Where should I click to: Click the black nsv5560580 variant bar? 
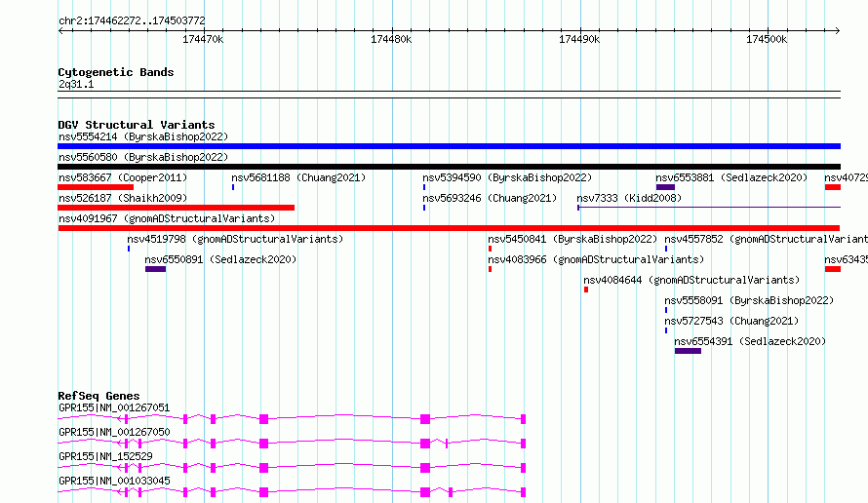tap(449, 167)
